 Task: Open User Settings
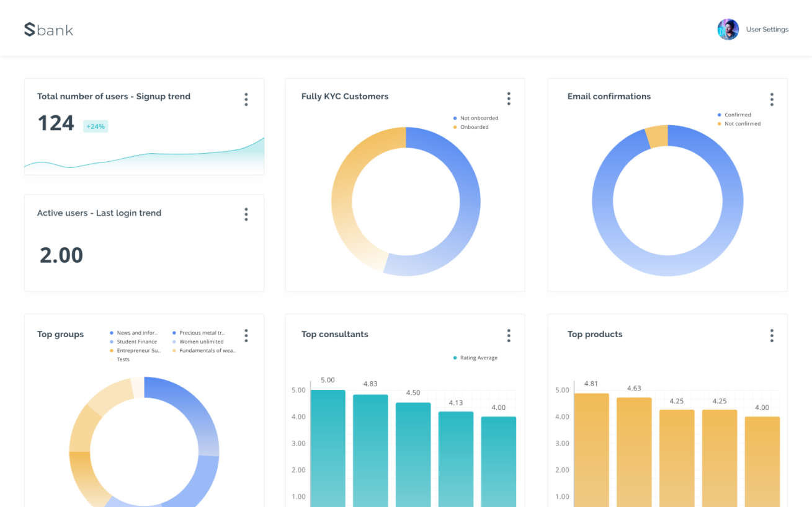click(767, 29)
